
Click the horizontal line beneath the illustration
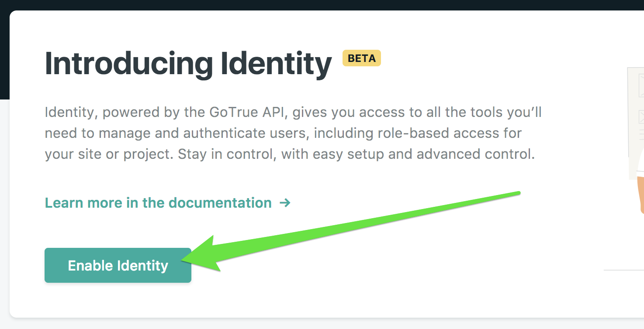coord(623,270)
